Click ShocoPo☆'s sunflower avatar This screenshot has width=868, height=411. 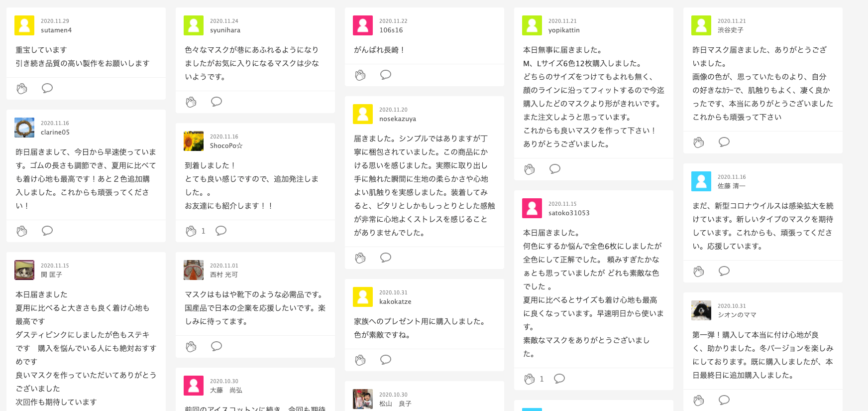[194, 141]
